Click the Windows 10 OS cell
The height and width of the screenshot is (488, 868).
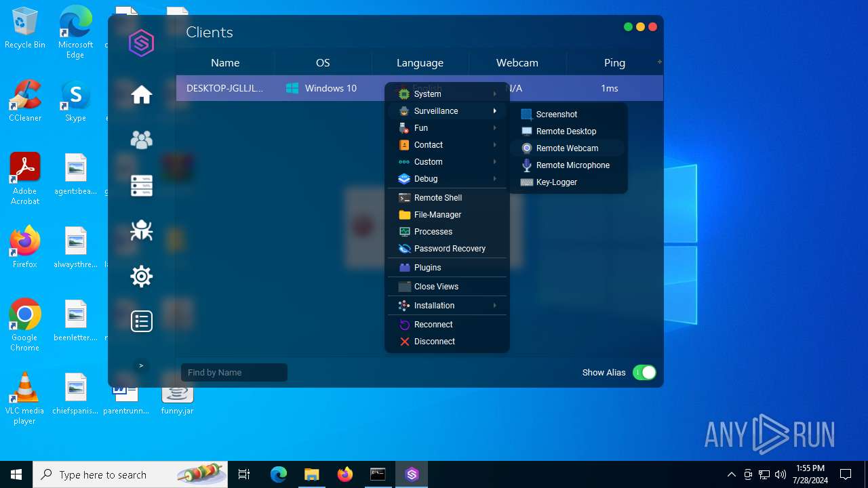click(x=321, y=88)
